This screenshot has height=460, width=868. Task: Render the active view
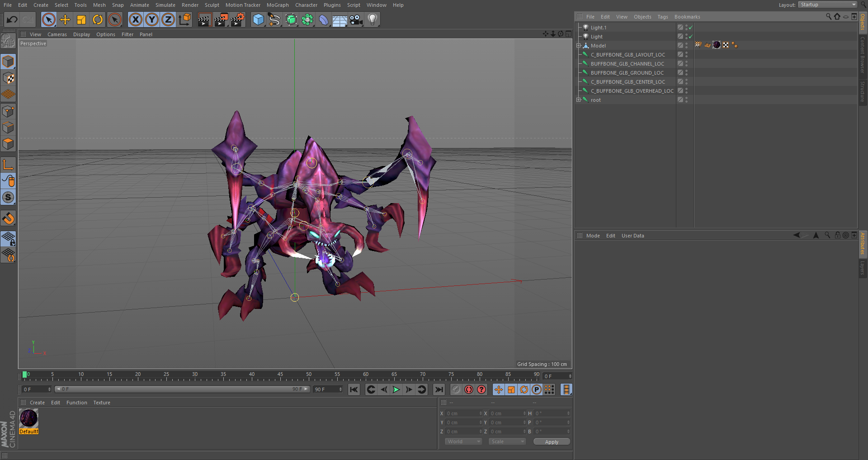[204, 19]
